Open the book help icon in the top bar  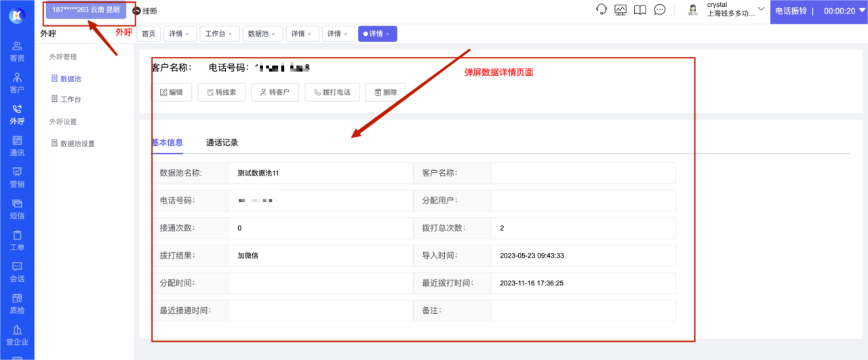click(639, 9)
